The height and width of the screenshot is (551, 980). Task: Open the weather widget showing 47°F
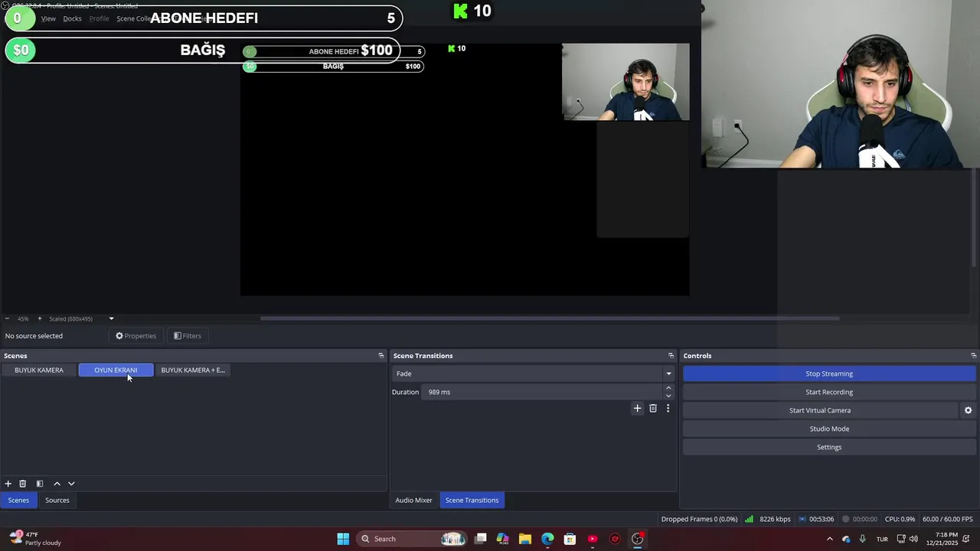pyautogui.click(x=36, y=539)
